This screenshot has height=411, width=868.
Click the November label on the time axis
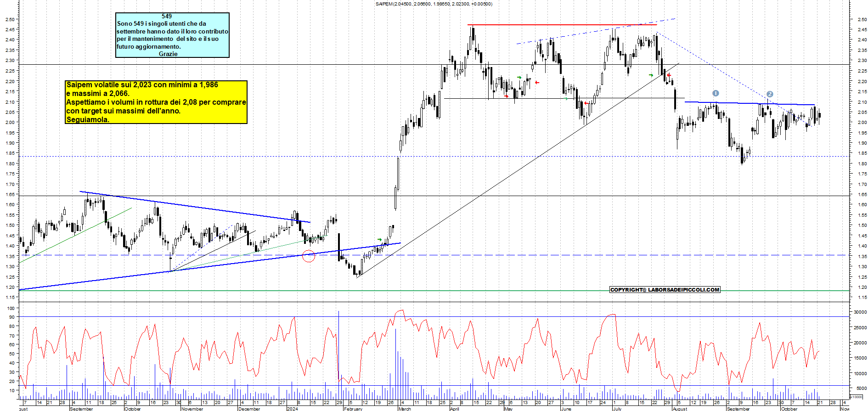192,409
